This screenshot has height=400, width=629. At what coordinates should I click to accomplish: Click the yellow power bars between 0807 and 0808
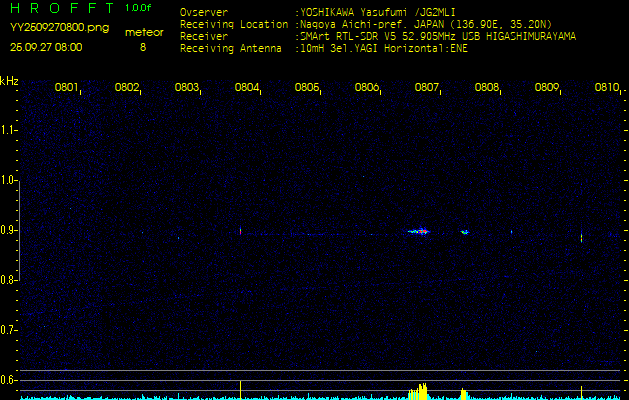464,394
